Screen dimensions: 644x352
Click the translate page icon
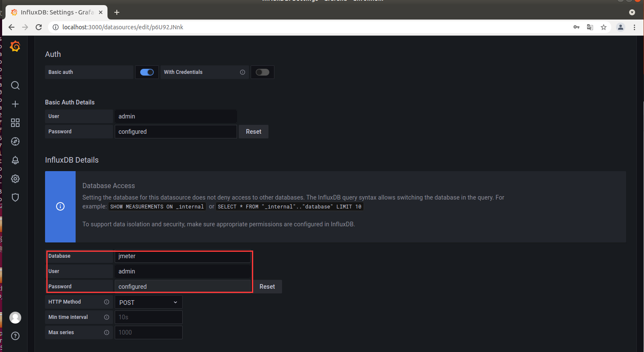click(x=590, y=27)
